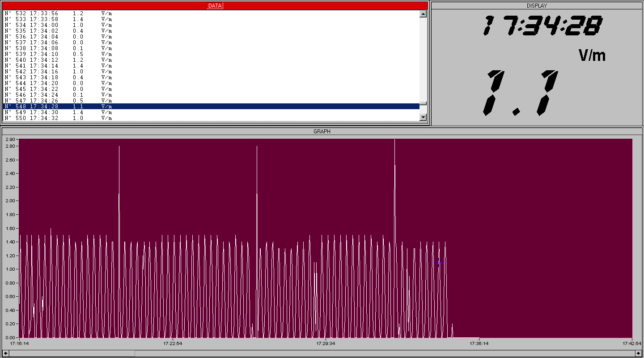The image size is (644, 358).
Task: Select row N° 543 17:34:18
Action: click(211, 77)
